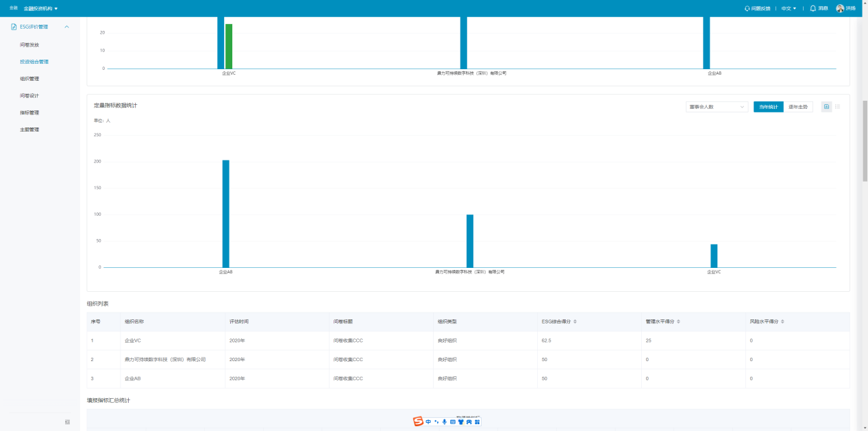Click the ESG评价管理 document icon
This screenshot has height=431, width=868.
tap(14, 27)
